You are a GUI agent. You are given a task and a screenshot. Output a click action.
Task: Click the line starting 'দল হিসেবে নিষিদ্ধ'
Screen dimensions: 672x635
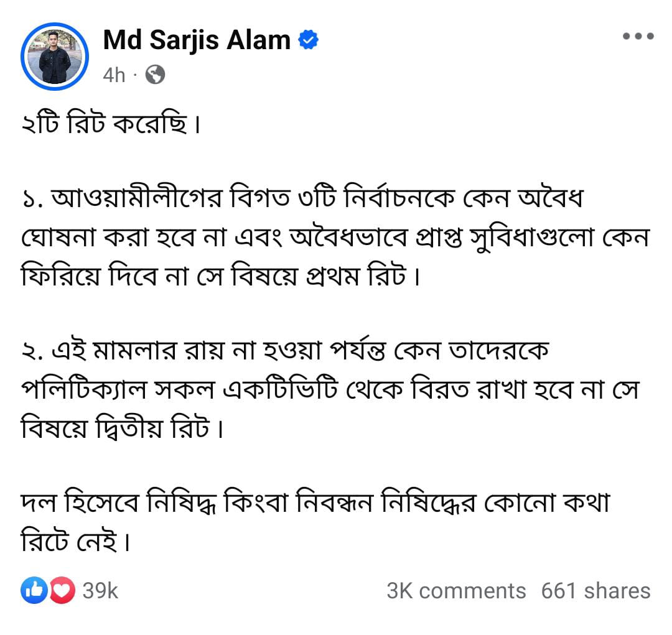pyautogui.click(x=315, y=503)
